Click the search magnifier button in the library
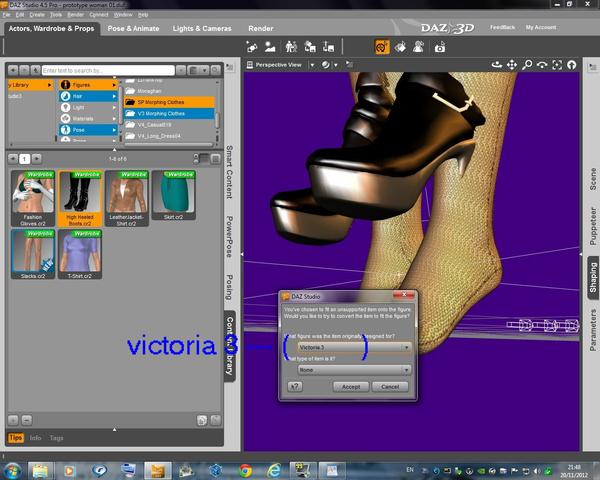The image size is (600, 480). [x=216, y=70]
